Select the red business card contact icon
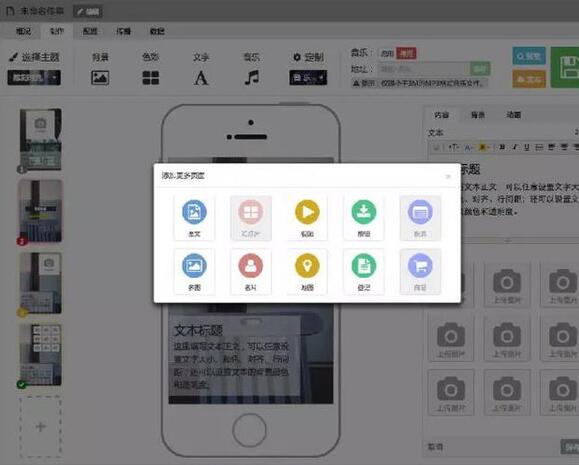The image size is (579, 465). click(x=251, y=271)
